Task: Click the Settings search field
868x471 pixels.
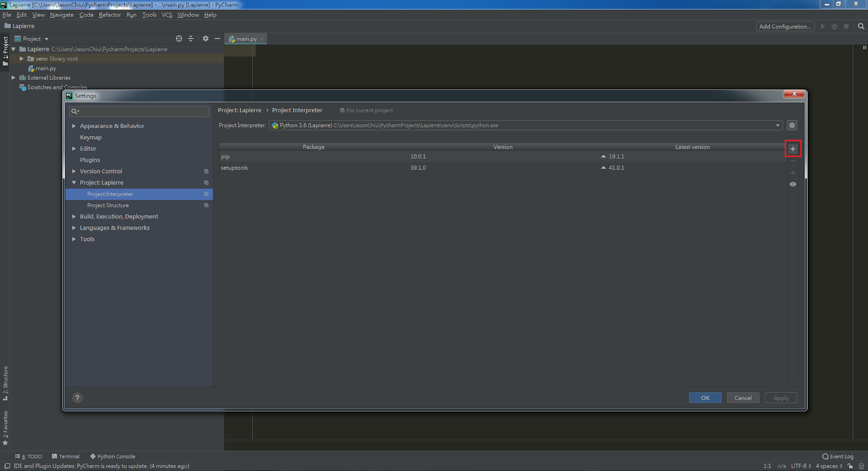Action: [139, 111]
